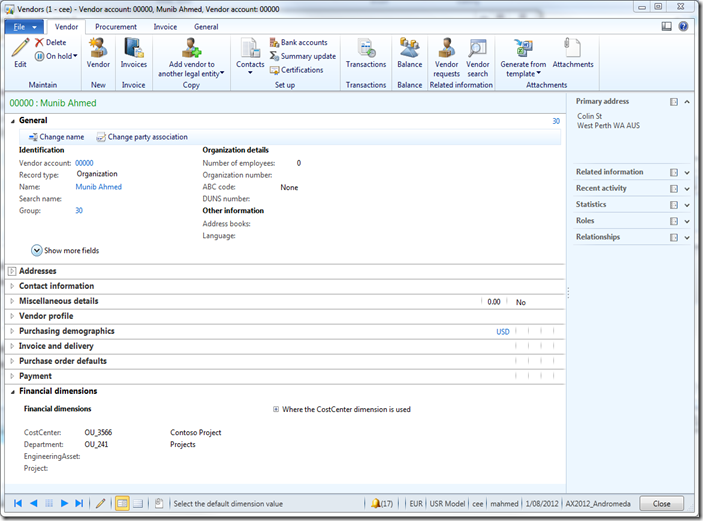Click the document handling icon in status bar
703x521 pixels.
click(x=159, y=504)
